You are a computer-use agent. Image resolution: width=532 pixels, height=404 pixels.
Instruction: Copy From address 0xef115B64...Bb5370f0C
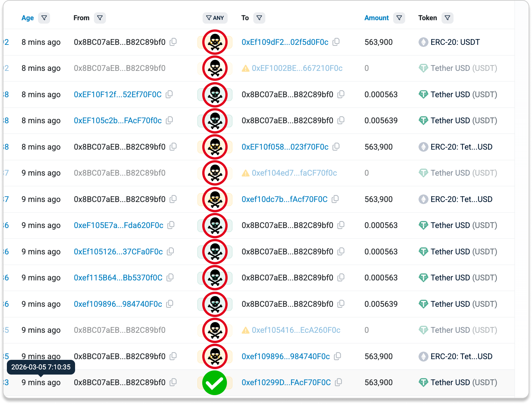click(170, 277)
